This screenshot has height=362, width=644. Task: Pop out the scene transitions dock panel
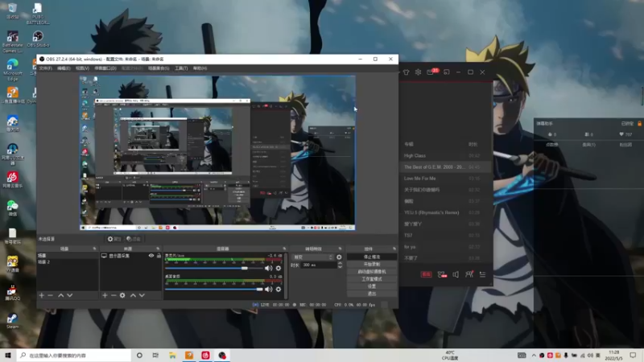(340, 249)
